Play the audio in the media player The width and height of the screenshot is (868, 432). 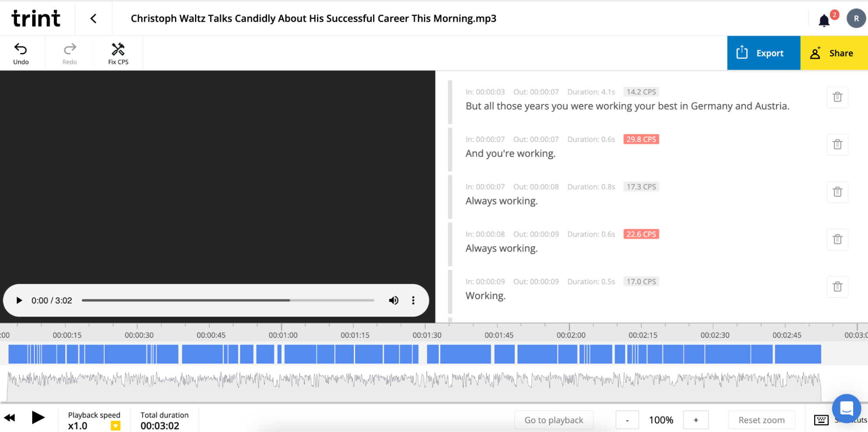[x=19, y=300]
